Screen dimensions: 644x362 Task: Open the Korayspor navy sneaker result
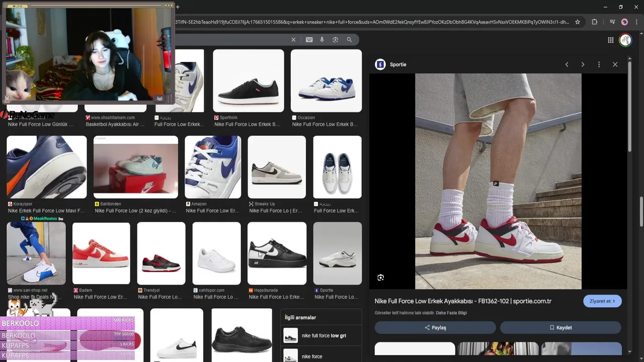pos(47,167)
